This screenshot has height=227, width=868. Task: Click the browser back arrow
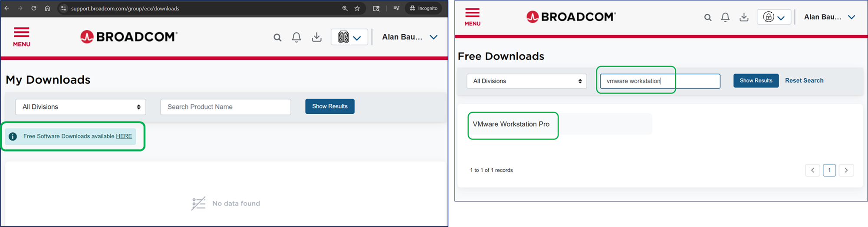[x=7, y=8]
